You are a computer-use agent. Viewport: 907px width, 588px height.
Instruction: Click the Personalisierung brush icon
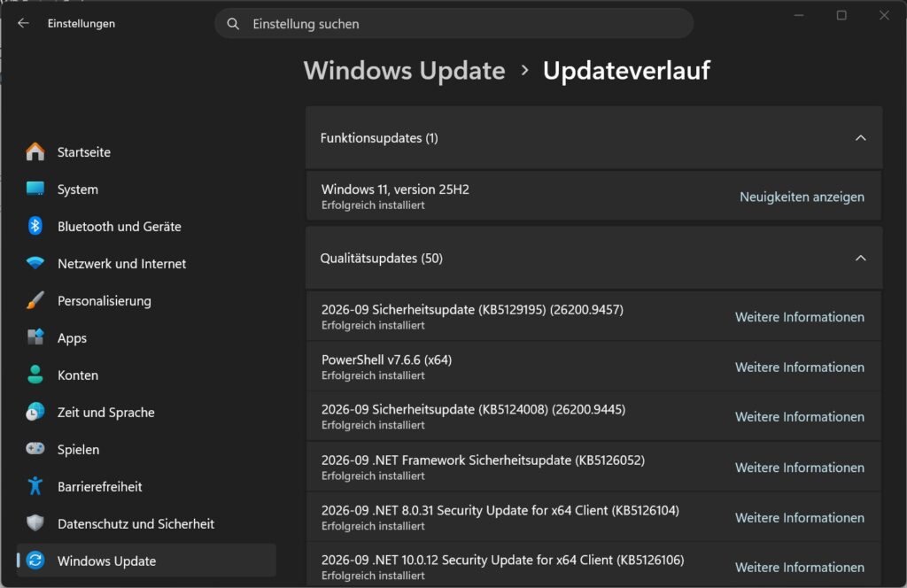tap(35, 300)
